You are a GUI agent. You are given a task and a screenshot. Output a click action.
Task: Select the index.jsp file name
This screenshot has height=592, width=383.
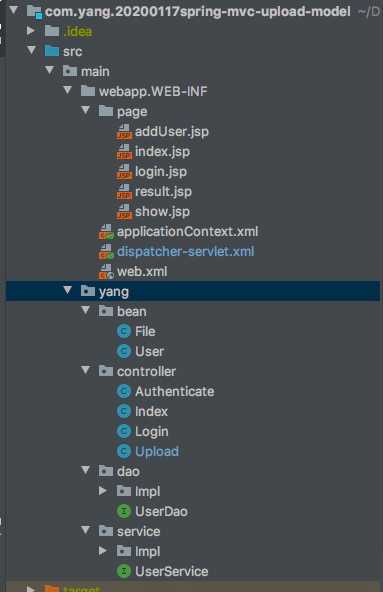click(162, 152)
